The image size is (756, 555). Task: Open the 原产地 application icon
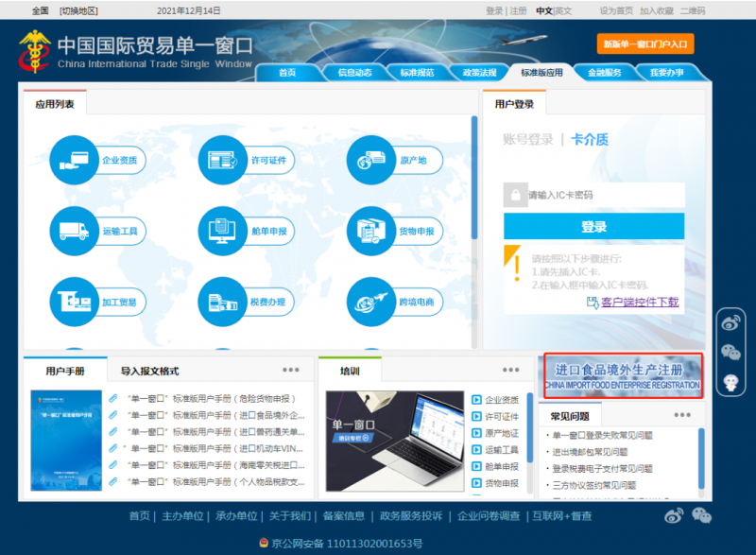(x=371, y=160)
